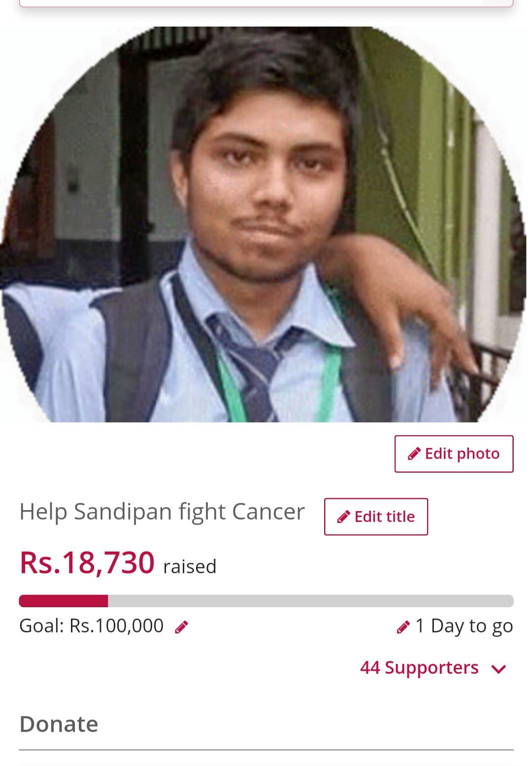This screenshot has height=766, width=532.
Task: Click the pencil icon beside Goal amount
Action: [x=181, y=627]
